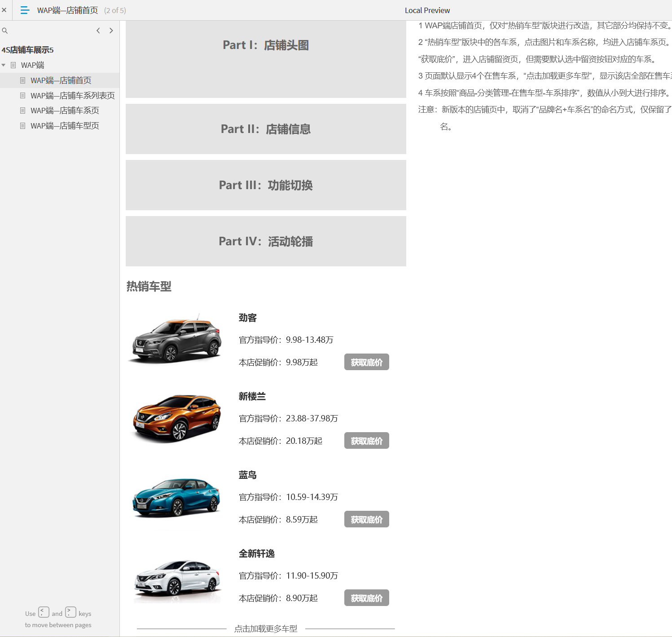The image size is (672, 637).
Task: Open the page search magnifier icon
Action: [5, 31]
